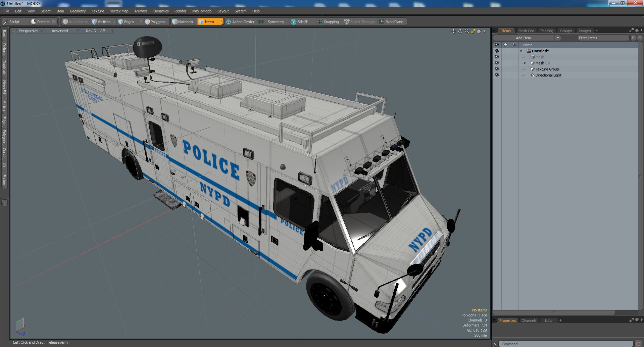644x347 pixels.
Task: Expand the Mesh (3) group
Action: click(525, 63)
